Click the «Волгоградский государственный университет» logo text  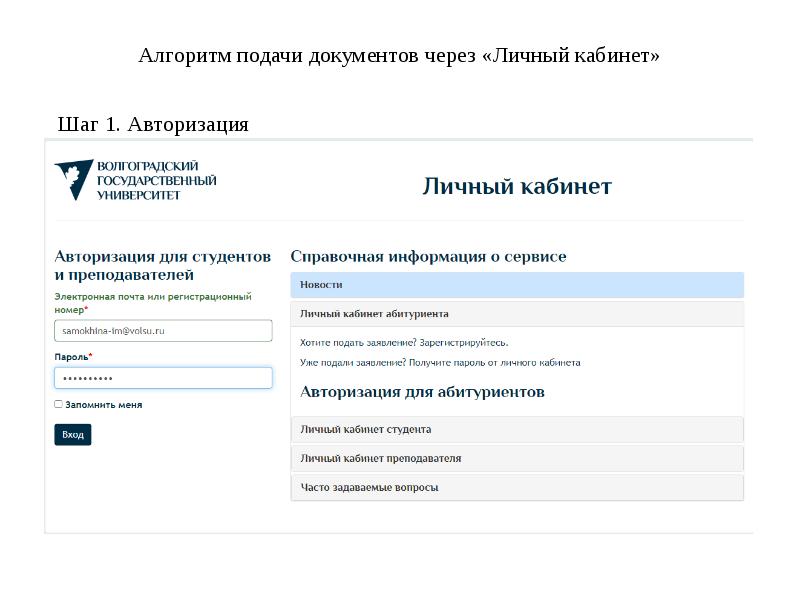coord(156,180)
